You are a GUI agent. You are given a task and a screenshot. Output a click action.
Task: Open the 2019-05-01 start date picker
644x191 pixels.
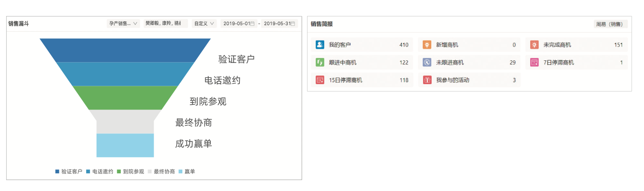[x=239, y=24]
